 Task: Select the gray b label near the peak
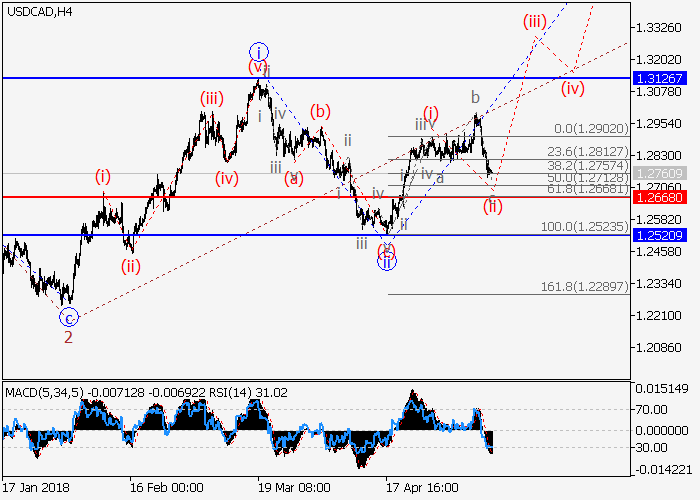(x=477, y=98)
